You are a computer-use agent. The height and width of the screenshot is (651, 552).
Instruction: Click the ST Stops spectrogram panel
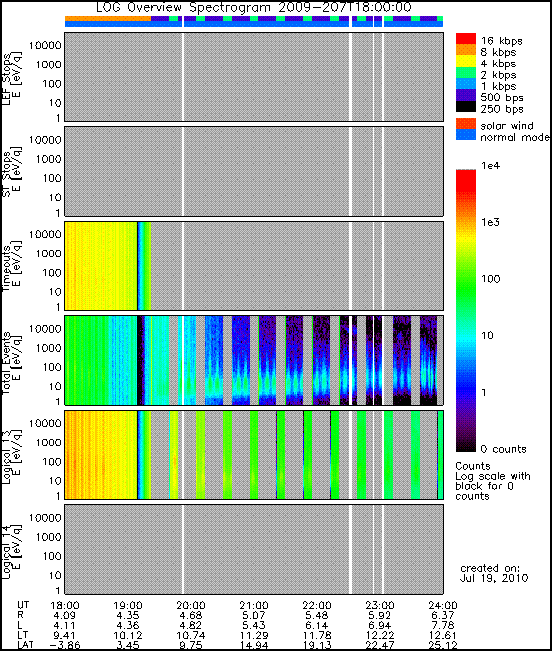pyautogui.click(x=254, y=171)
